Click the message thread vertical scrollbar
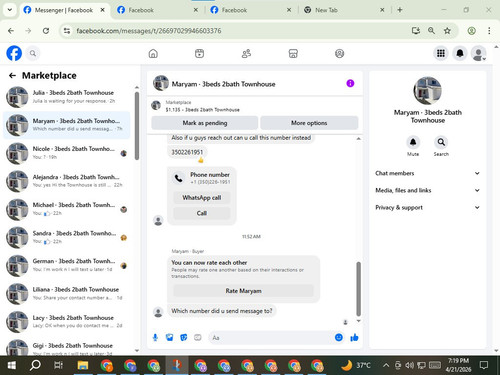The image size is (500, 375). coord(359,289)
